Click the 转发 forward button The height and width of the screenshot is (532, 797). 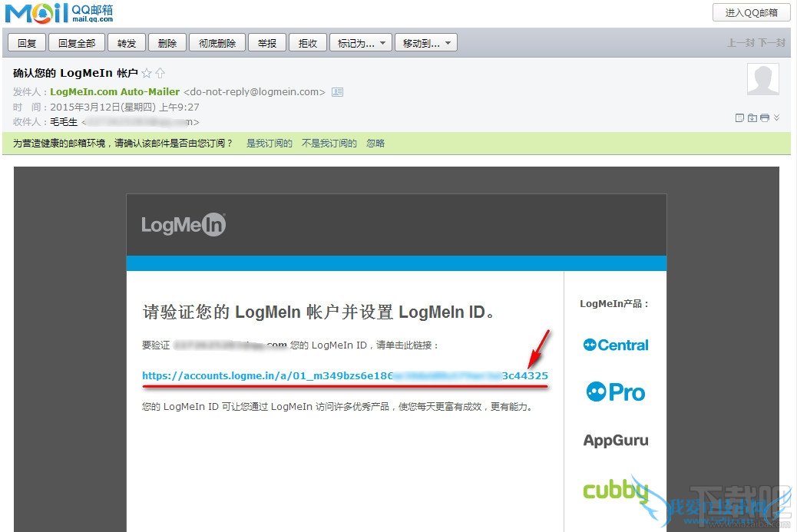point(127,43)
